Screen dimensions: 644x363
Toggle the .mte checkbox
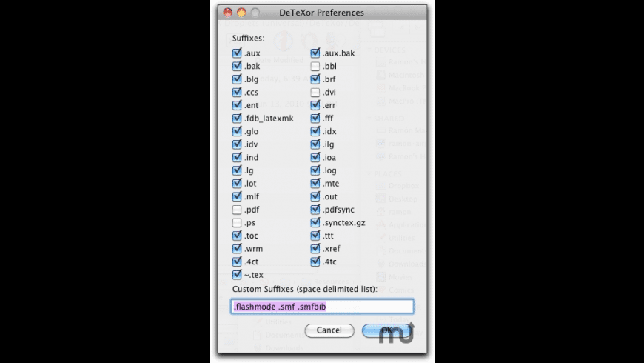tap(315, 183)
